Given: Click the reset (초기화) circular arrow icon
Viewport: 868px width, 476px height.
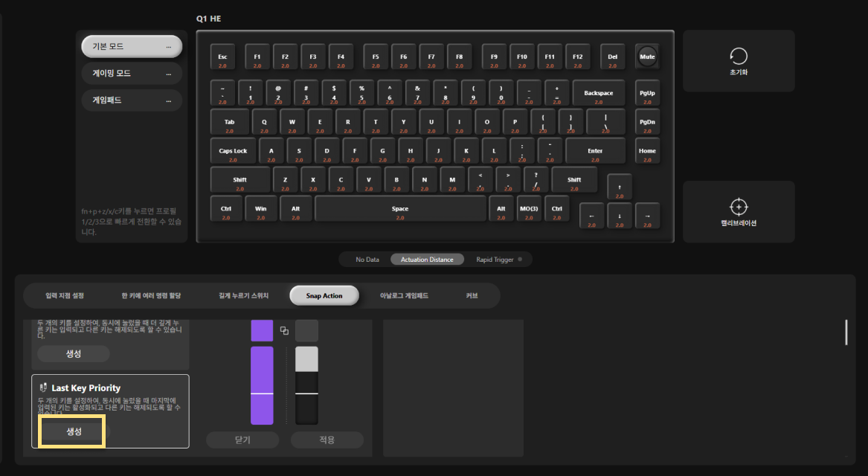Looking at the screenshot, I should pos(739,56).
